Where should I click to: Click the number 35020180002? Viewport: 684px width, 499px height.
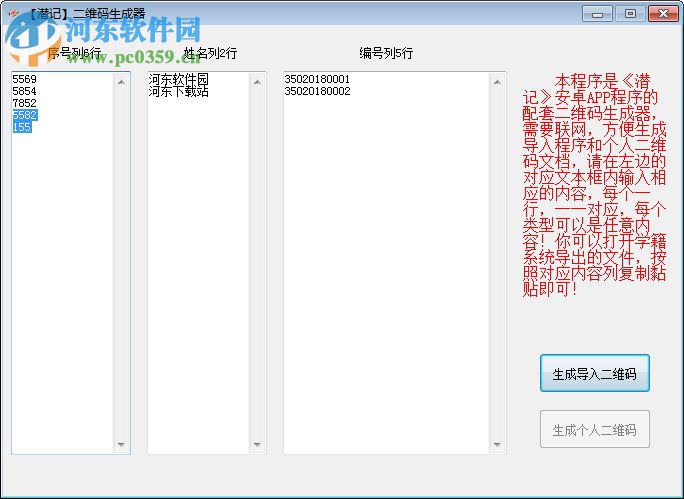(x=317, y=91)
